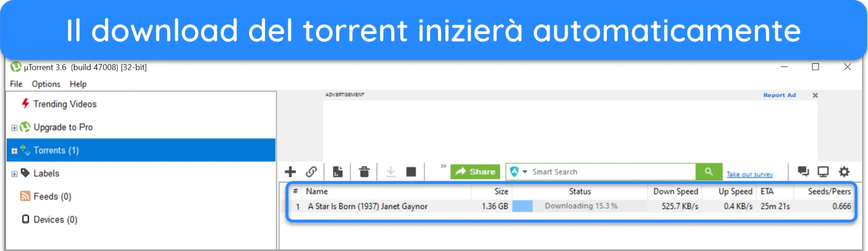
Task: Click the 0.4 KB/s up speed cell
Action: tap(738, 206)
